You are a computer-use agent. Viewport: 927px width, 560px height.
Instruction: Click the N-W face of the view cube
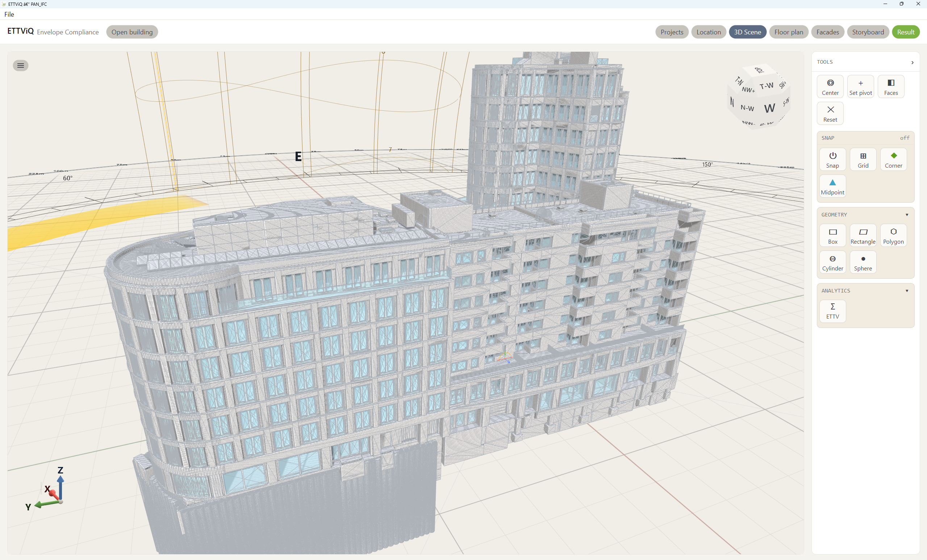pyautogui.click(x=747, y=108)
